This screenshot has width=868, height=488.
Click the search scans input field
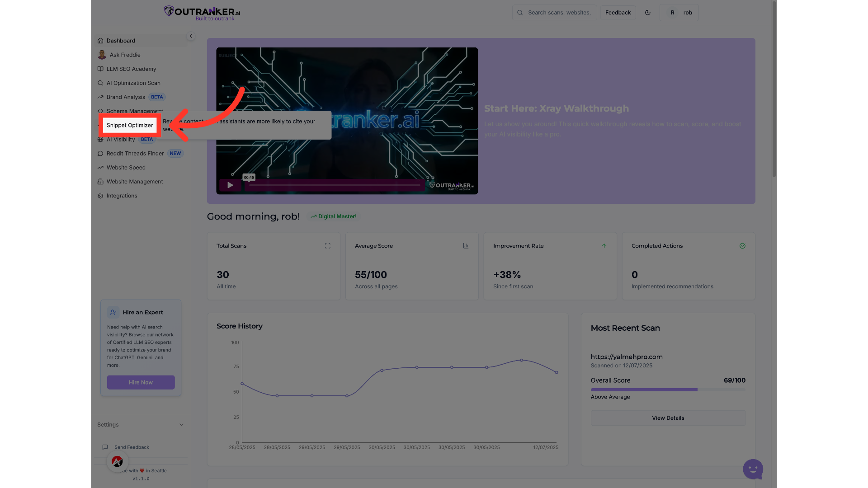[x=559, y=12]
